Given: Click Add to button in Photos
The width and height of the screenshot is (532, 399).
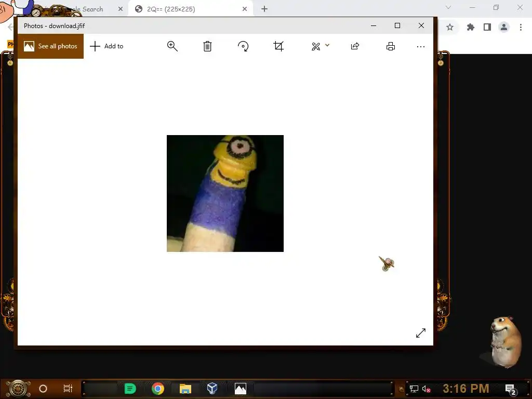Looking at the screenshot, I should 107,46.
